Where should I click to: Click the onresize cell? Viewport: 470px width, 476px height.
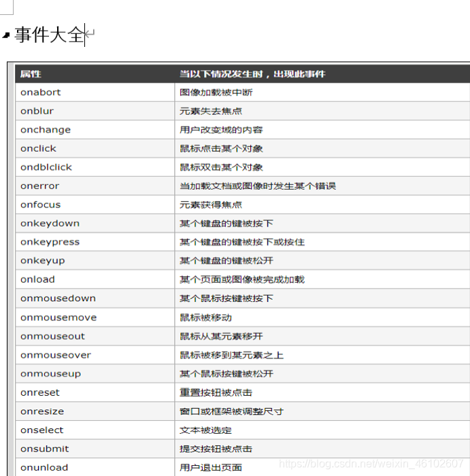95,411
